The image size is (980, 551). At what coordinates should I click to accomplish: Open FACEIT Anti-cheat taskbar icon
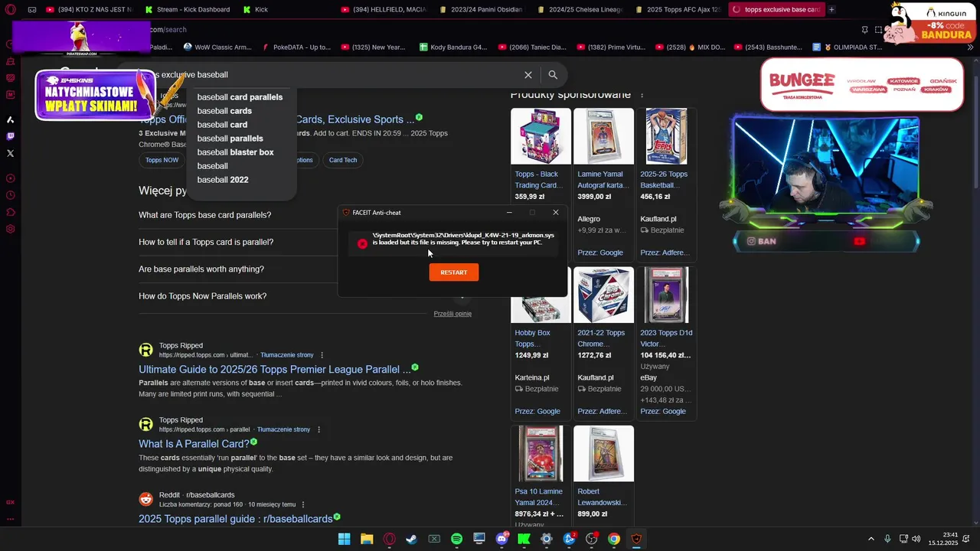point(636,539)
